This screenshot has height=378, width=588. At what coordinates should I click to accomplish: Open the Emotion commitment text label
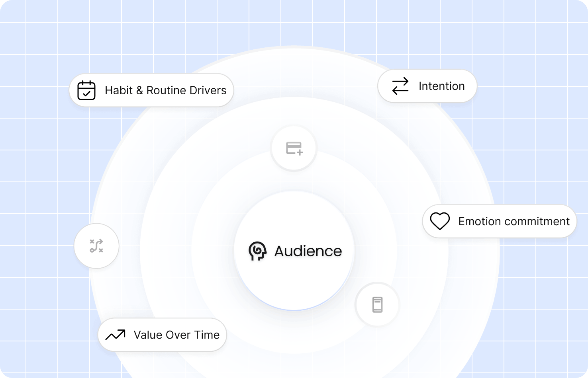pyautogui.click(x=514, y=221)
